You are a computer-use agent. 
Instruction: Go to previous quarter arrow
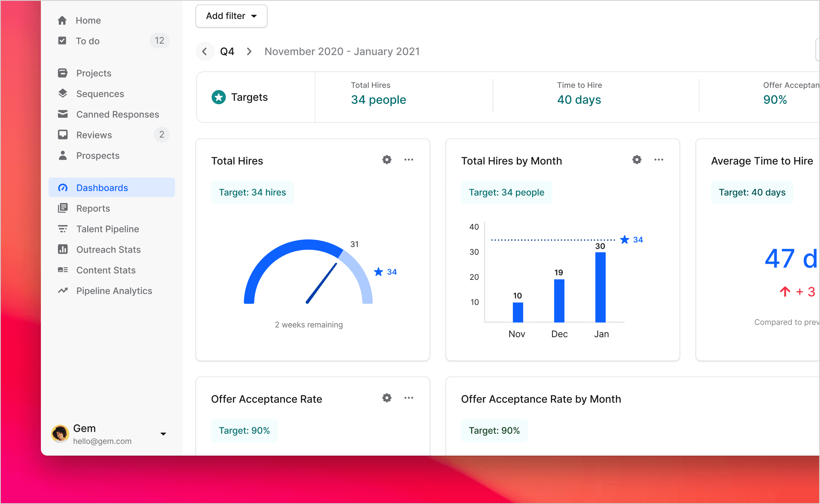click(x=205, y=52)
